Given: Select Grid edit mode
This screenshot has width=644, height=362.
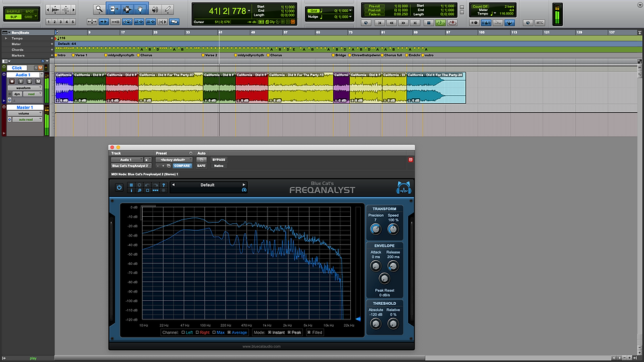Looking at the screenshot, I should (30, 17).
